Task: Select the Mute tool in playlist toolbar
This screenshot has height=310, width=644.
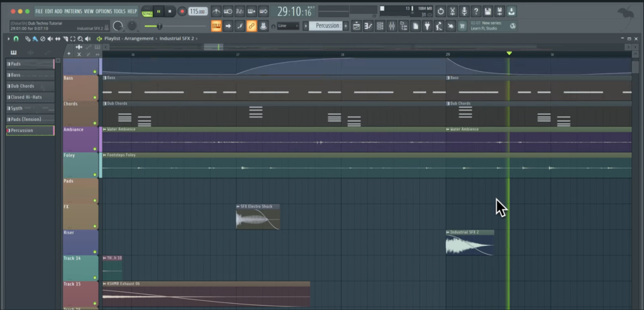Action: click(x=50, y=38)
